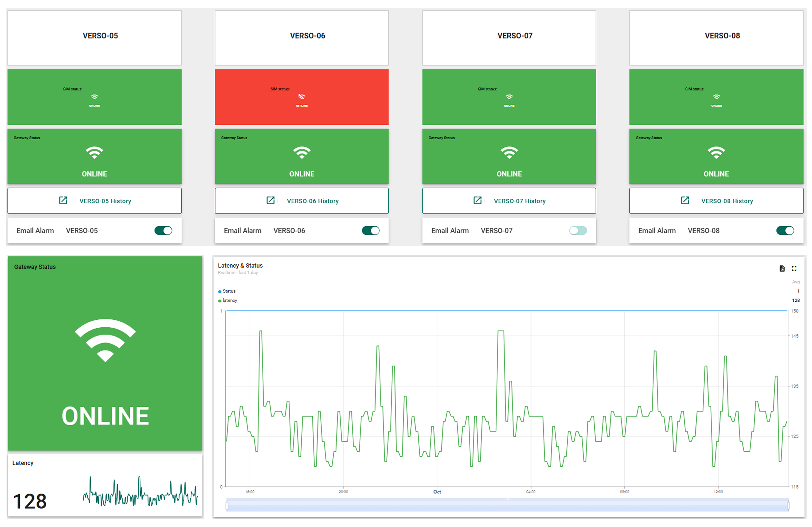Viewport: 812px width, 527px height.
Task: Click the VERSO-08 SIM status wifi icon
Action: (716, 97)
